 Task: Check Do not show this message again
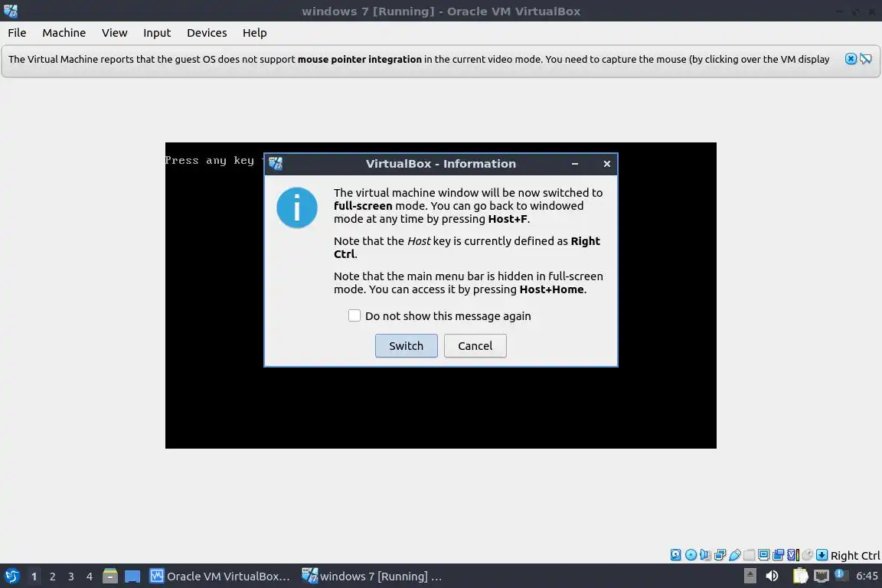[x=354, y=315]
